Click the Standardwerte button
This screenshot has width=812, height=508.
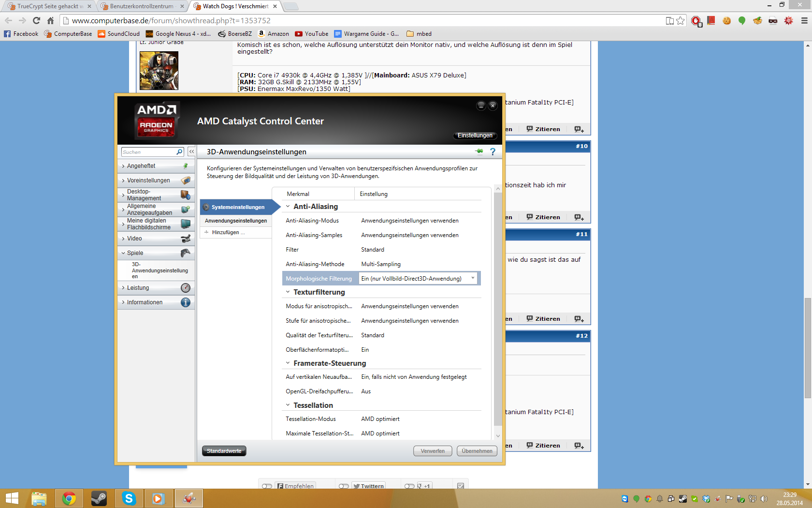[x=224, y=451]
